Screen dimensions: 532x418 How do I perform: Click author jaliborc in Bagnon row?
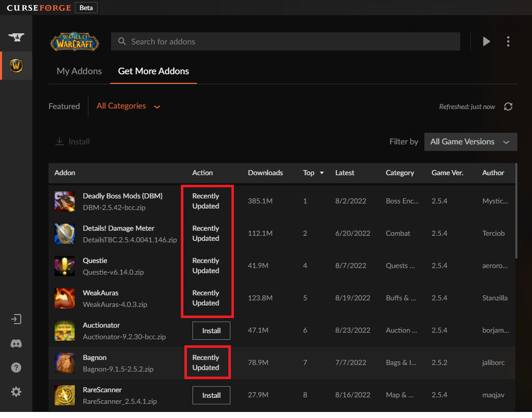(493, 362)
